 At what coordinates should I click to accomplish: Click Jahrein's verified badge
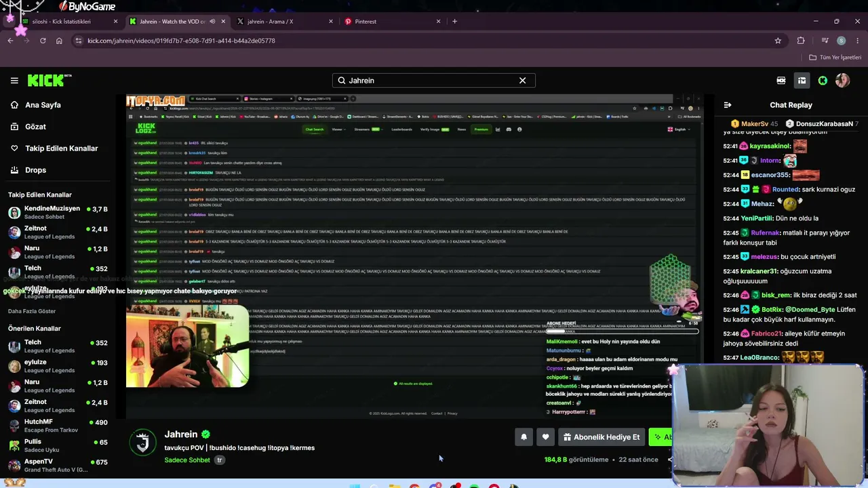[205, 434]
